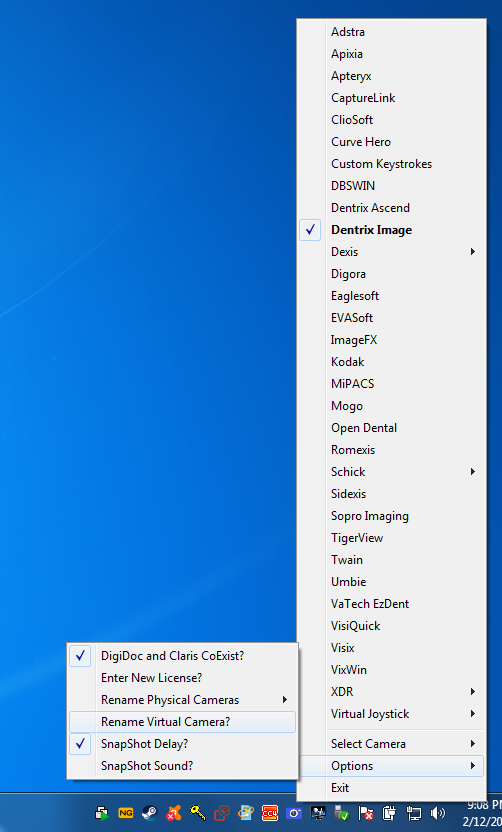
Task: Click the blue camera tray icon
Action: (294, 813)
